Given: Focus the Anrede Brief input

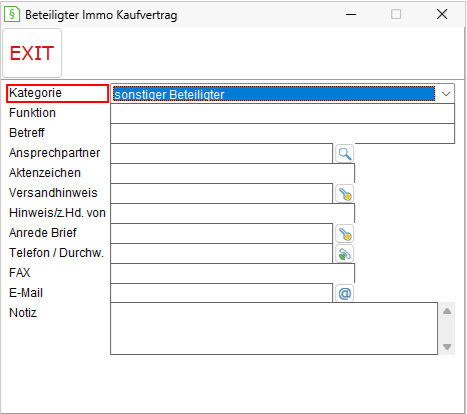Looking at the screenshot, I should coord(221,234).
